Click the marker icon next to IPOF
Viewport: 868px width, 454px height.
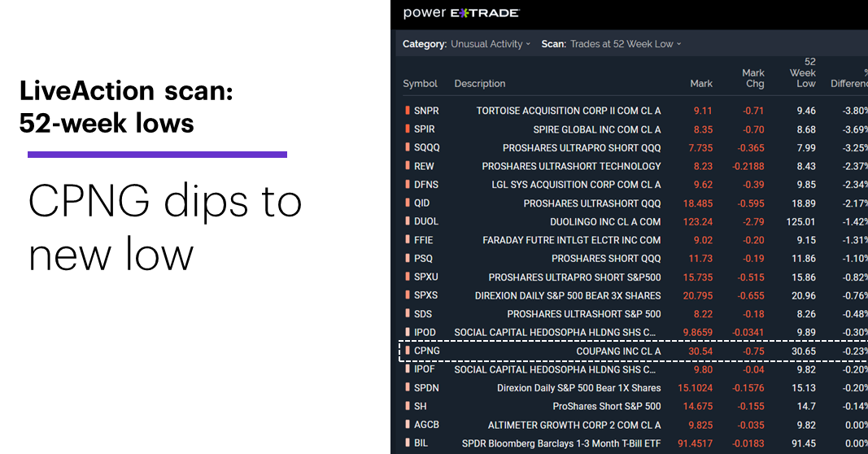point(408,369)
